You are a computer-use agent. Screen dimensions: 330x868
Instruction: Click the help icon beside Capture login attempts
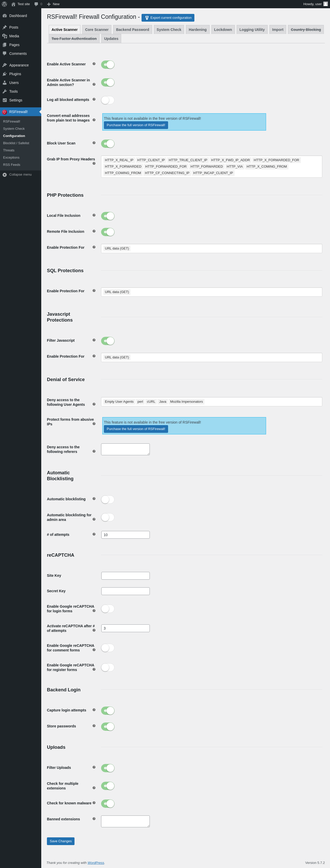pyautogui.click(x=94, y=710)
